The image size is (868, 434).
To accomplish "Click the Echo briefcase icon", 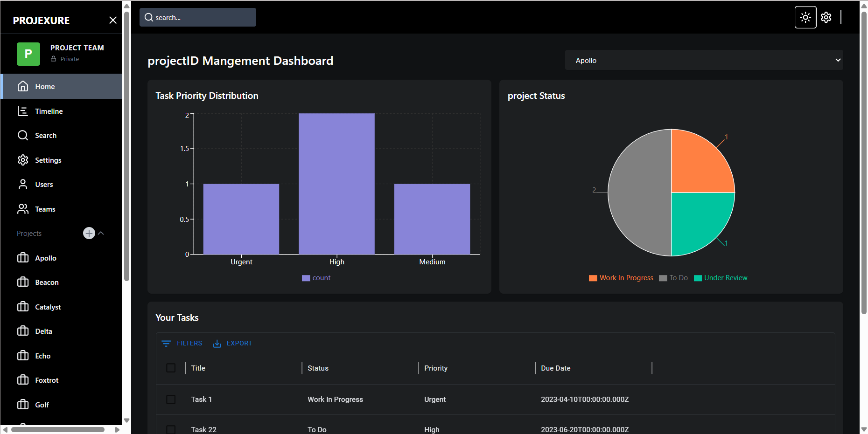I will pyautogui.click(x=23, y=356).
